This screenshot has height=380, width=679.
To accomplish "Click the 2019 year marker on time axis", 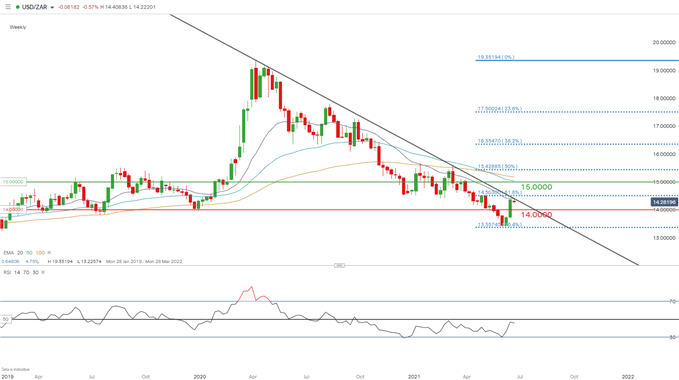I will coord(7,377).
